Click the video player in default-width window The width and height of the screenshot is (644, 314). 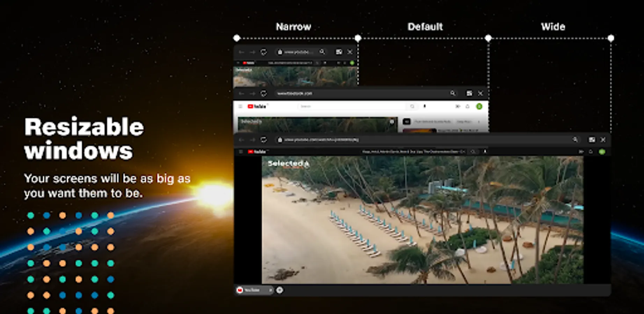pos(318,125)
